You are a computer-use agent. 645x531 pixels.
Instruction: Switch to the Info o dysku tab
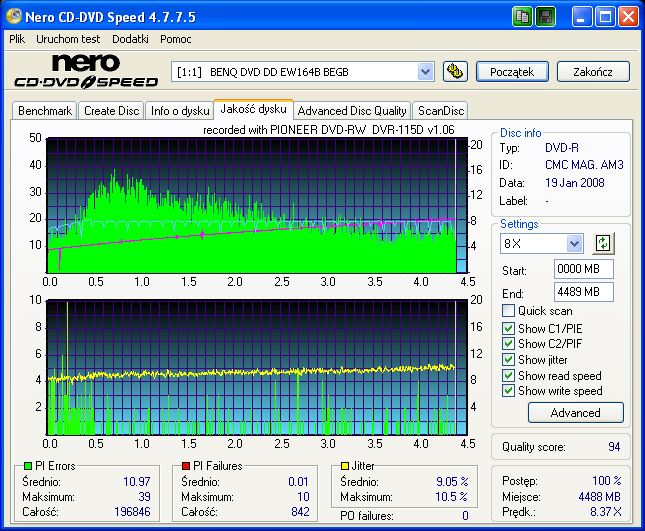(x=180, y=111)
